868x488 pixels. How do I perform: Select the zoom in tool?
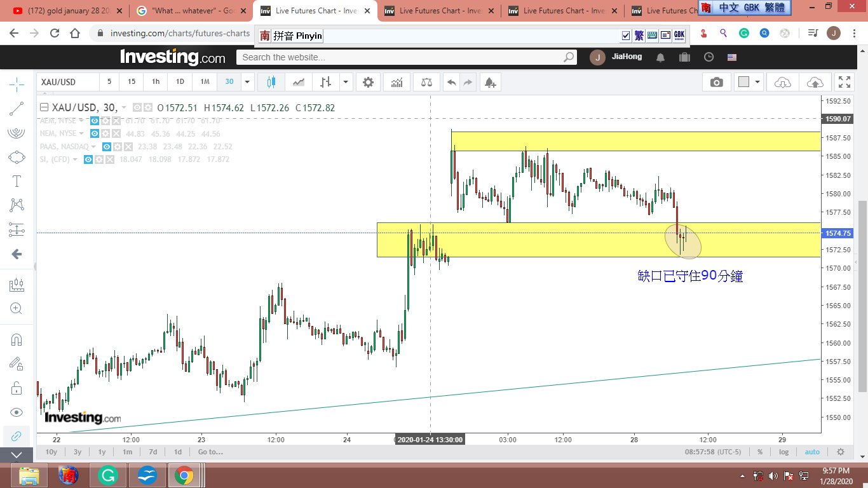[17, 309]
